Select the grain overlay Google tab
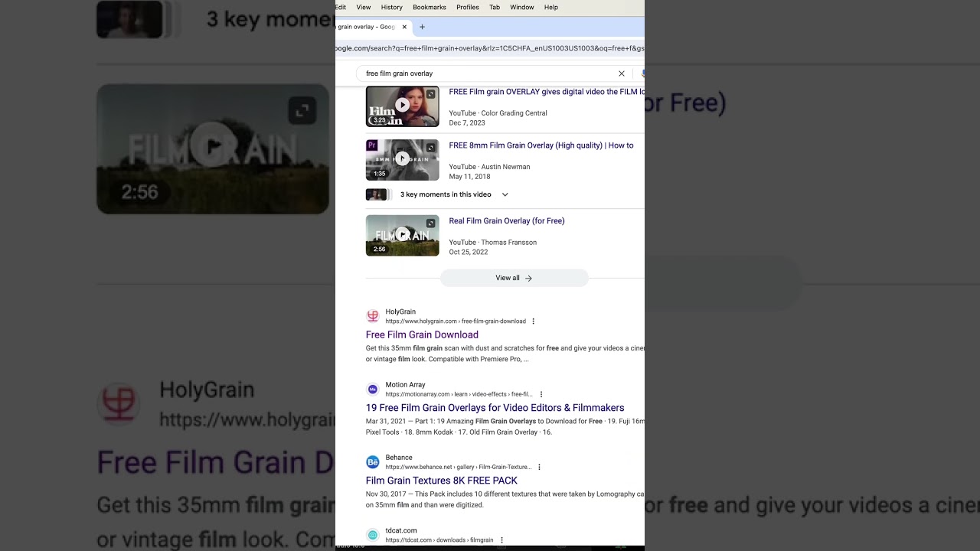The width and height of the screenshot is (980, 551). click(373, 27)
